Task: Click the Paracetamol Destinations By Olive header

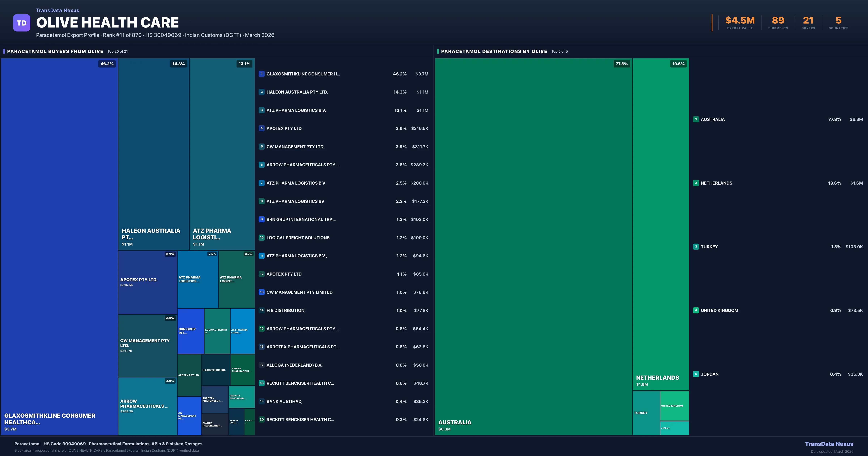Action: tap(494, 52)
